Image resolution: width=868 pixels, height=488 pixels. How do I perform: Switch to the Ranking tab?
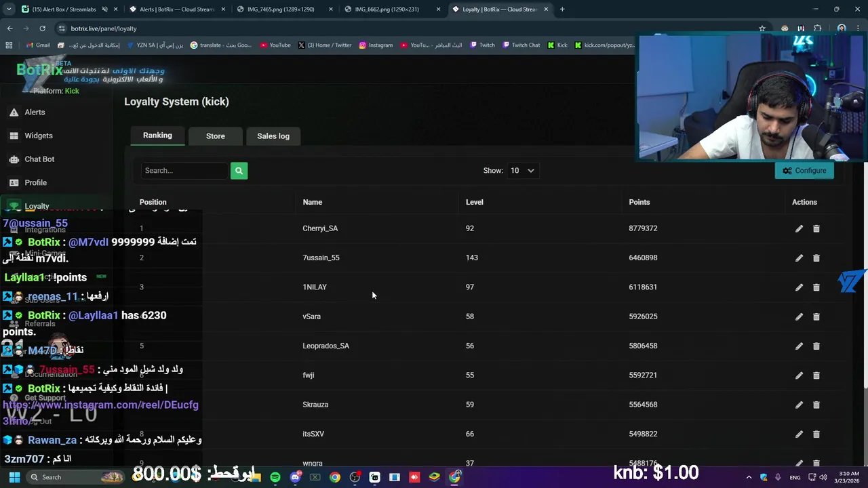[157, 136]
